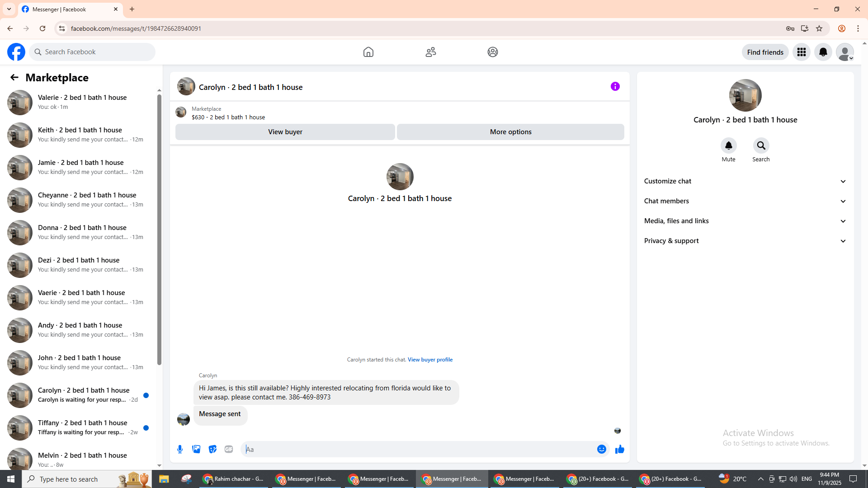Image resolution: width=868 pixels, height=488 pixels.
Task: Open File Explorer from the taskbar
Action: click(x=164, y=479)
